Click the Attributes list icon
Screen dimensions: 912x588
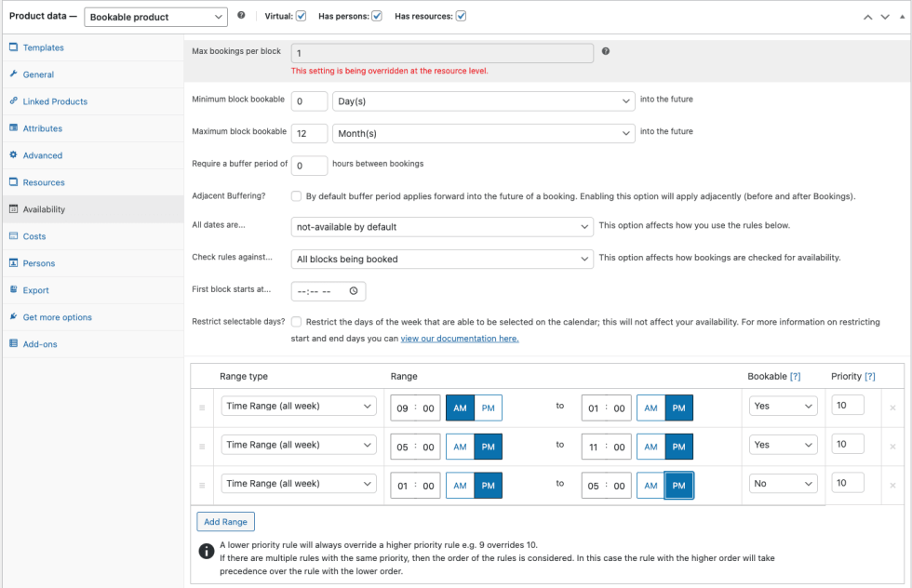click(13, 128)
